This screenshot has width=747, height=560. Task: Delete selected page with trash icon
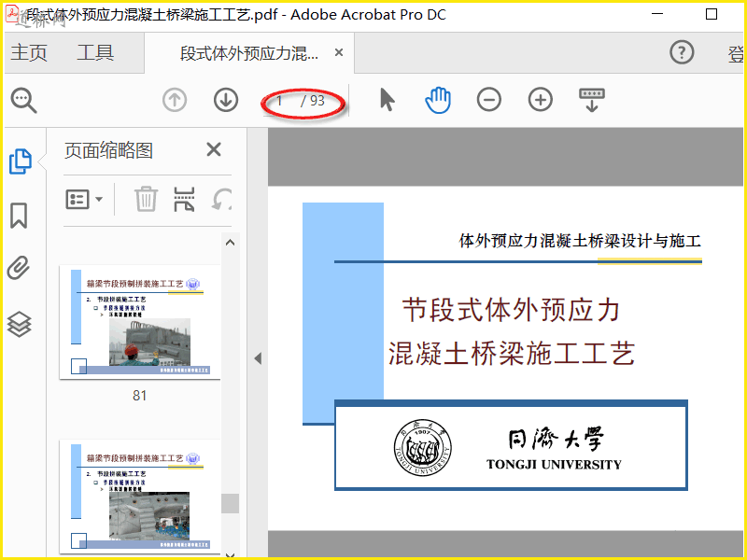pos(146,199)
